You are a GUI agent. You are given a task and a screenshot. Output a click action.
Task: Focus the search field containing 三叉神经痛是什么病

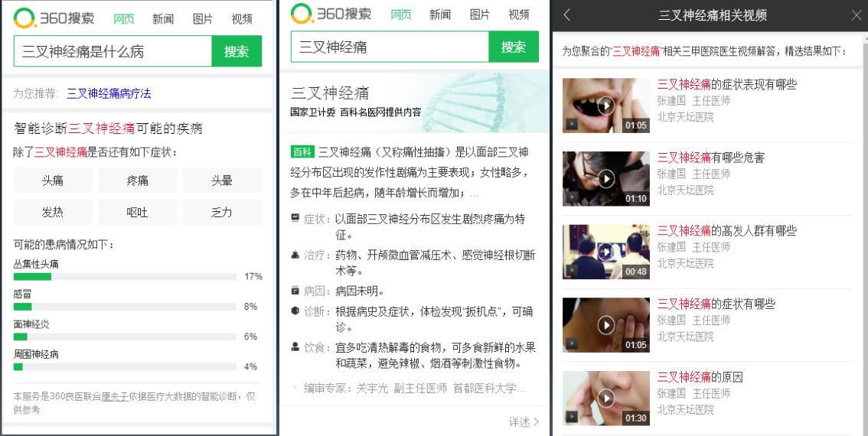click(113, 51)
